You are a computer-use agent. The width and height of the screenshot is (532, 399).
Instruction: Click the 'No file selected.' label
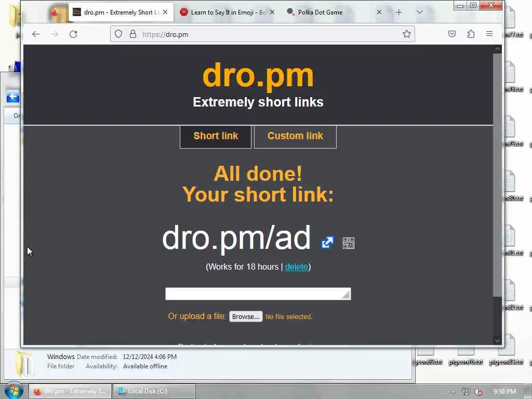(289, 316)
